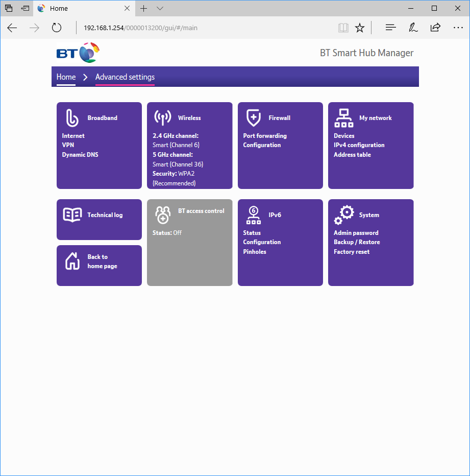
Task: Open Address table link
Action: tap(352, 155)
